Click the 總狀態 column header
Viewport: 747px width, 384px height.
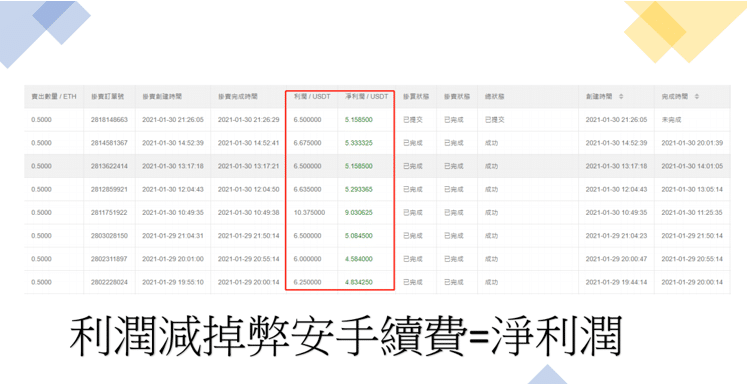(495, 97)
